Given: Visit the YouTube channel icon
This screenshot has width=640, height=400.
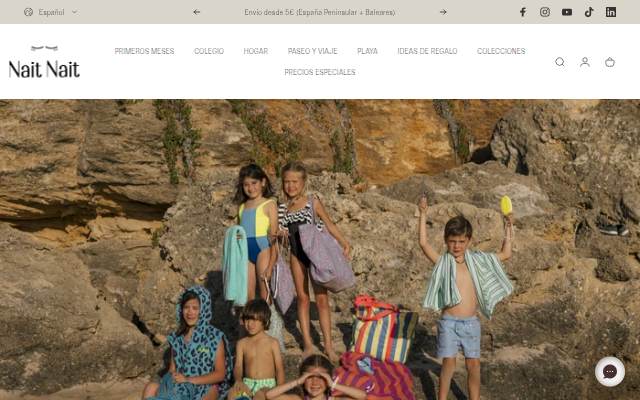Looking at the screenshot, I should [x=567, y=12].
